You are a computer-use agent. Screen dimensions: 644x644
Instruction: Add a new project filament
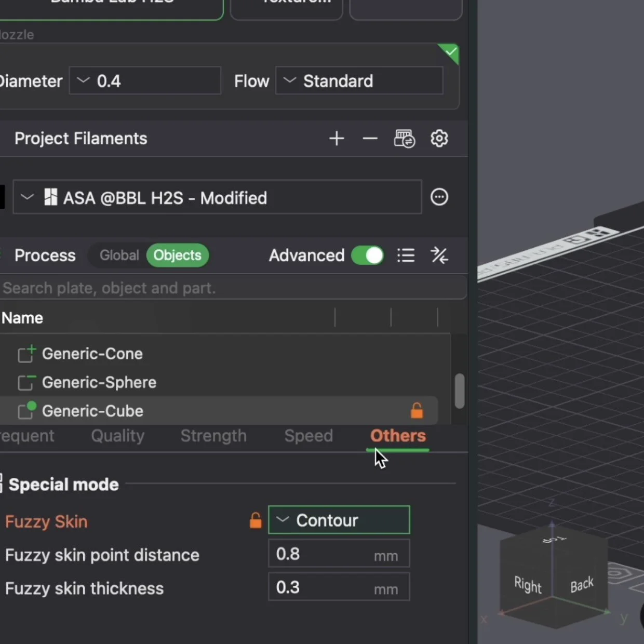click(x=337, y=139)
